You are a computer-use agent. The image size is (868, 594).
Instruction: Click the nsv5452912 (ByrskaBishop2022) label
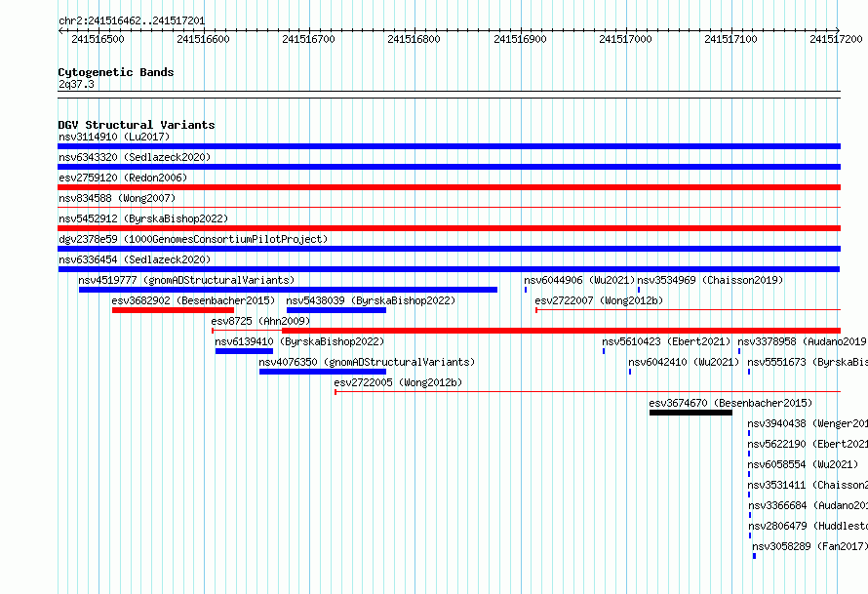tap(143, 218)
